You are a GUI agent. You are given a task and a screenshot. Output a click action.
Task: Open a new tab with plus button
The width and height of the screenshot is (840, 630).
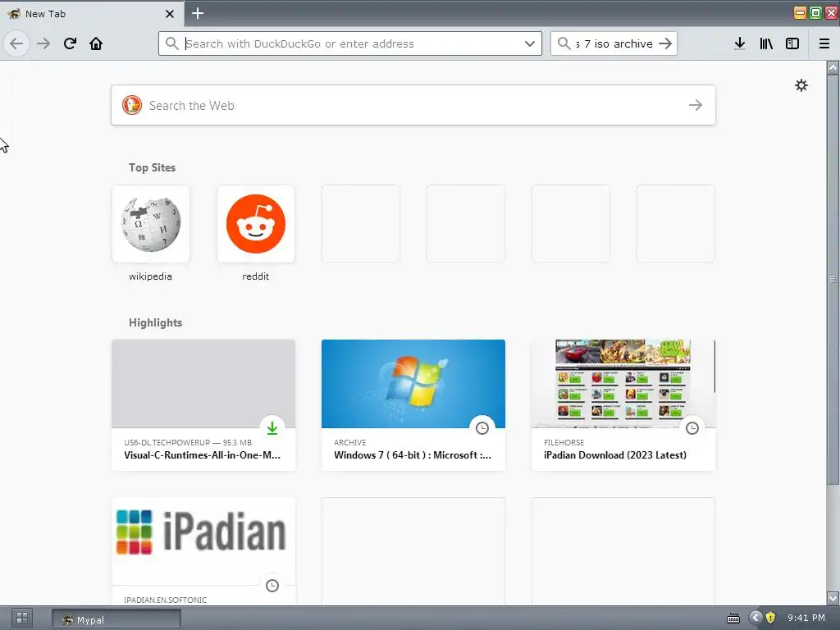198,13
